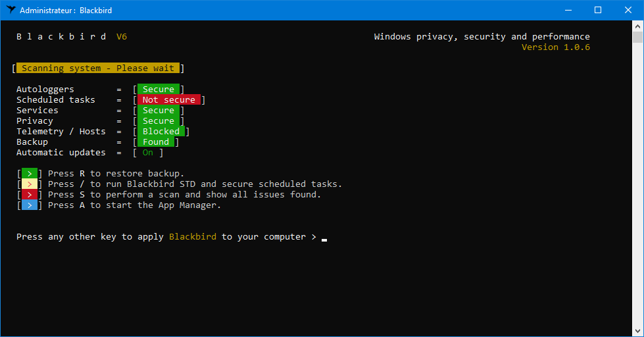This screenshot has width=644, height=337.
Task: Click the 'Administrateur : Blackbird' window title
Action: (x=66, y=11)
